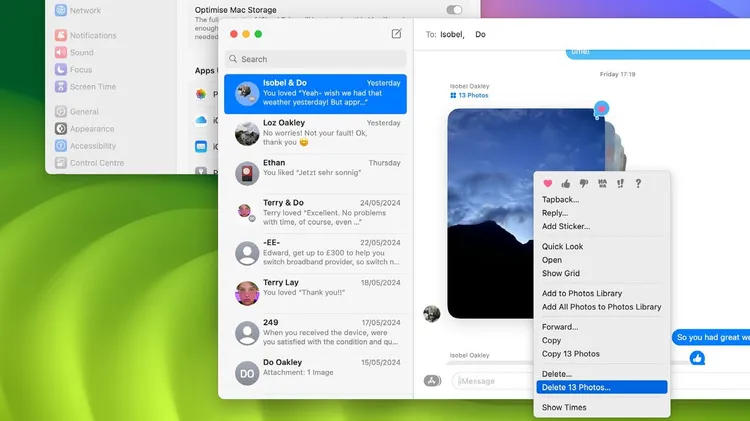Viewport: 750px width, 421px height.
Task: Click the compose new message icon
Action: [397, 33]
